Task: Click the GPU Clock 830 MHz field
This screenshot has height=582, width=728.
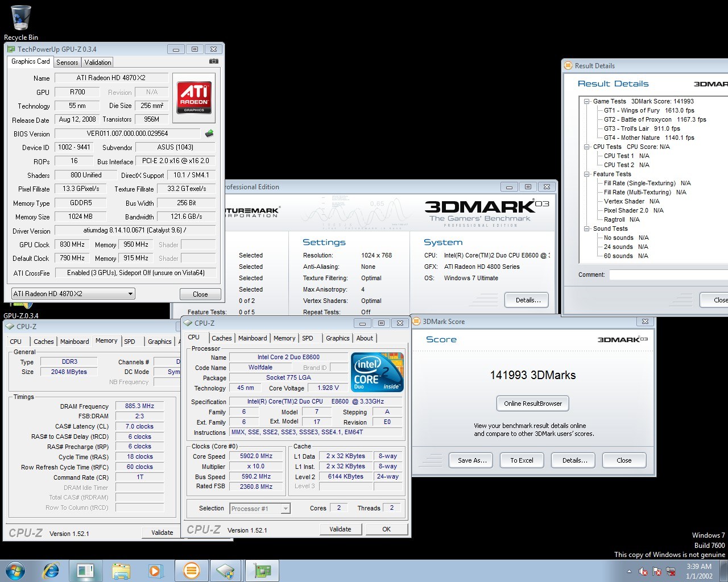Action: coord(72,244)
